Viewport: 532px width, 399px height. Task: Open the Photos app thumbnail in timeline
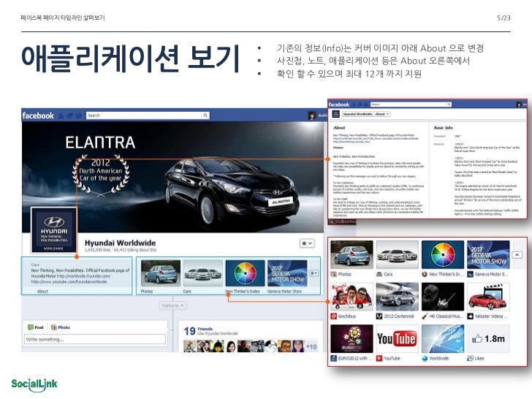pos(161,274)
